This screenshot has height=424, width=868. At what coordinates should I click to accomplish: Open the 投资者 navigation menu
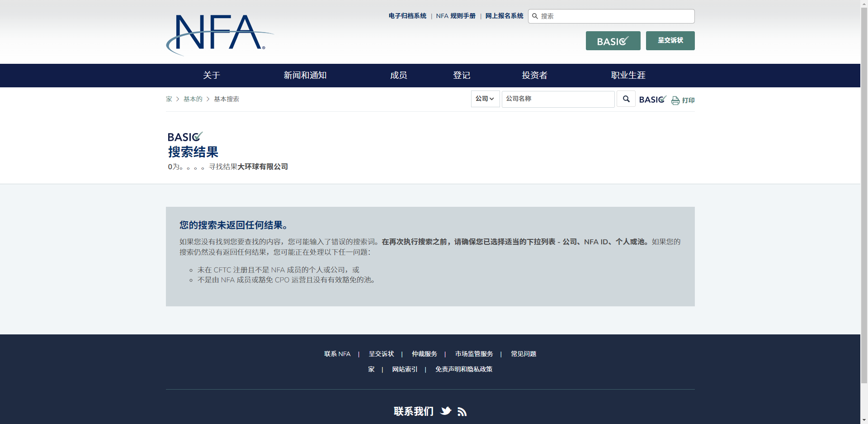[534, 75]
